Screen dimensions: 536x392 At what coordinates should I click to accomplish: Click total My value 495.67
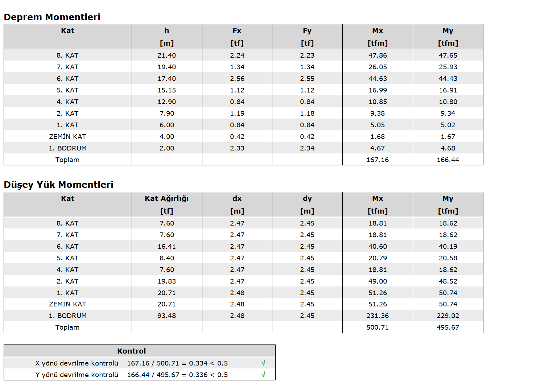pyautogui.click(x=448, y=327)
